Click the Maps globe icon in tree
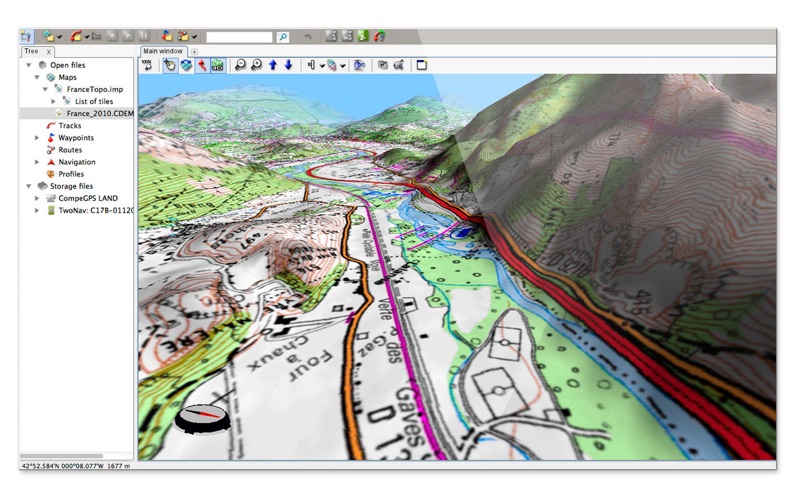This screenshot has width=800, height=500. [51, 77]
